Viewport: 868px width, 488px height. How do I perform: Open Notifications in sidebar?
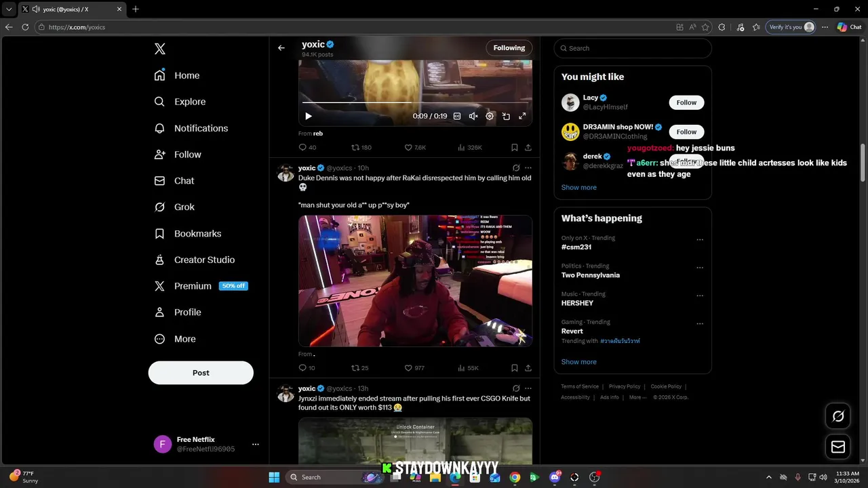(191, 128)
